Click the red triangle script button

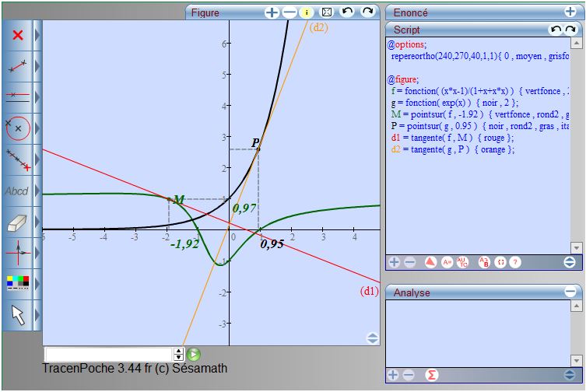(x=430, y=262)
